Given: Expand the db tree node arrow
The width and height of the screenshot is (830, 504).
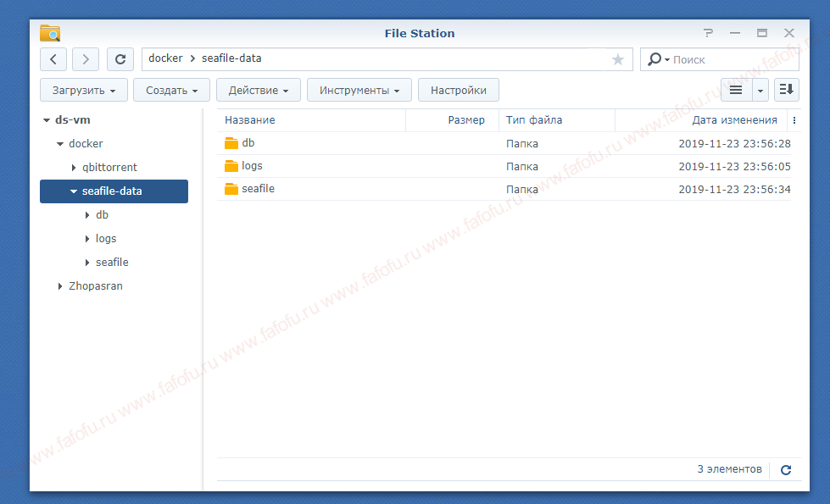Looking at the screenshot, I should tap(87, 215).
